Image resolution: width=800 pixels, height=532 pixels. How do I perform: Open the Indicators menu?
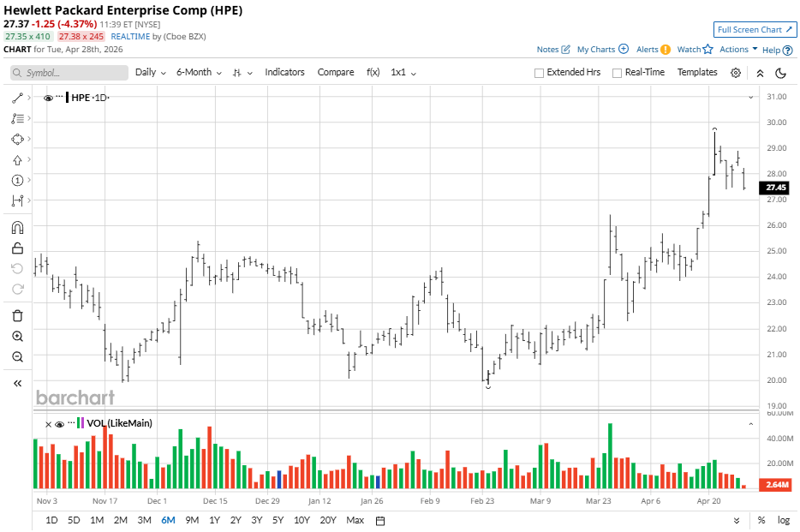(x=284, y=73)
